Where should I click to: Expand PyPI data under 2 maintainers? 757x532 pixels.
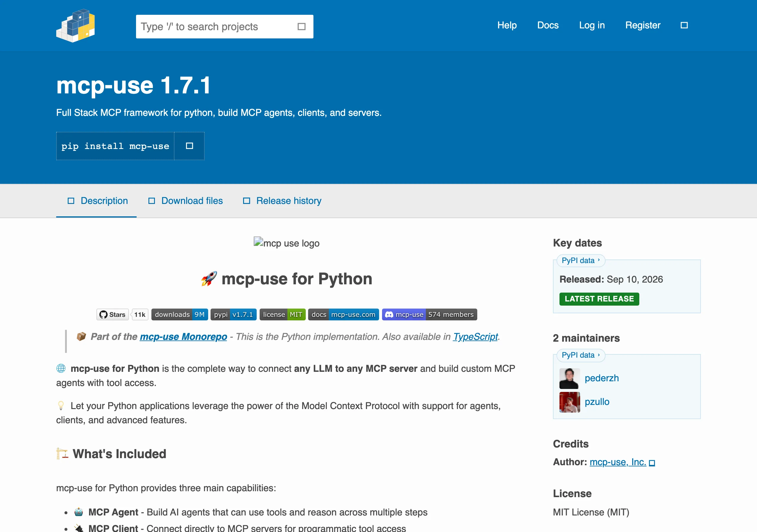[x=580, y=355]
